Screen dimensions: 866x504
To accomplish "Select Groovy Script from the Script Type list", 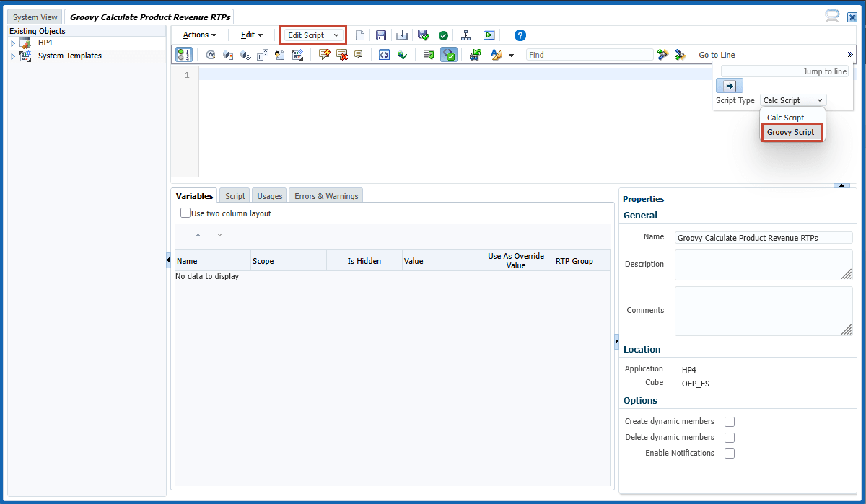I will [x=791, y=132].
